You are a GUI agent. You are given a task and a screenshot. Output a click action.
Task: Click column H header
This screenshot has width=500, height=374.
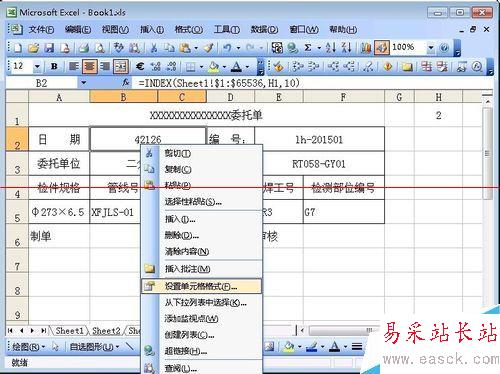[x=438, y=97]
